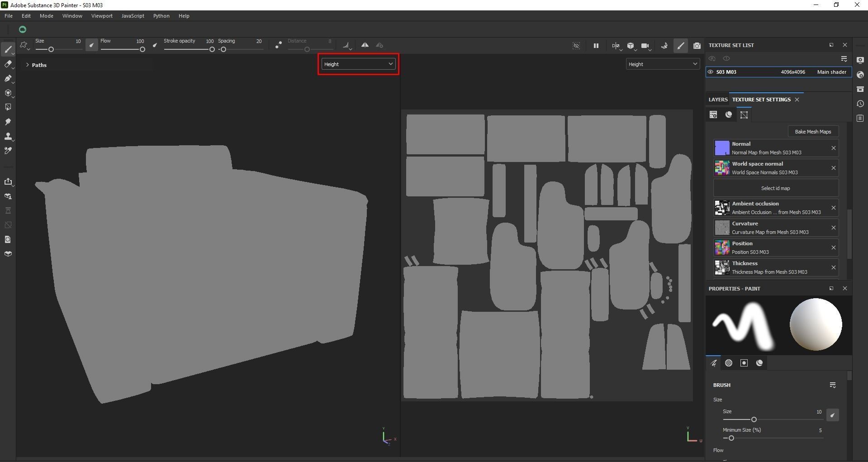The width and height of the screenshot is (868, 462).
Task: Undock the Texture Set List panel
Action: pos(831,45)
